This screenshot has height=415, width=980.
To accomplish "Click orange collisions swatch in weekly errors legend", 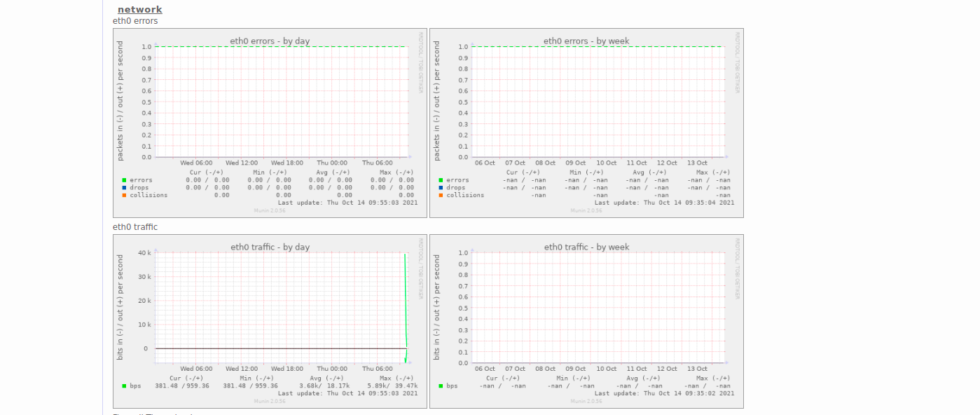I will pos(441,195).
